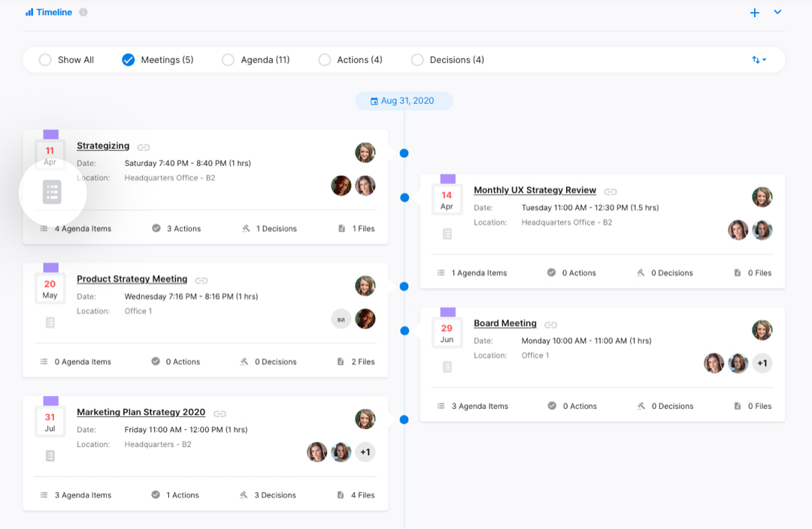The height and width of the screenshot is (529, 812).
Task: Open the Timeline info tooltip icon
Action: [x=83, y=12]
